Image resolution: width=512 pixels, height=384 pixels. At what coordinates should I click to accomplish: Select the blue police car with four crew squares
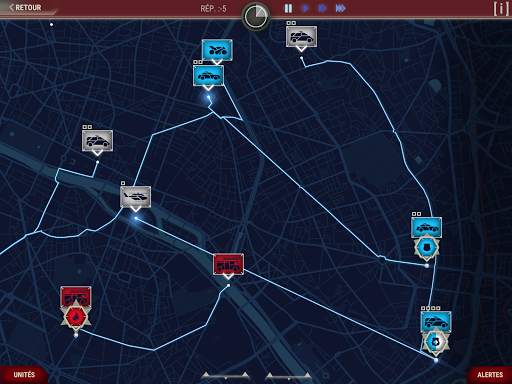[x=436, y=321]
